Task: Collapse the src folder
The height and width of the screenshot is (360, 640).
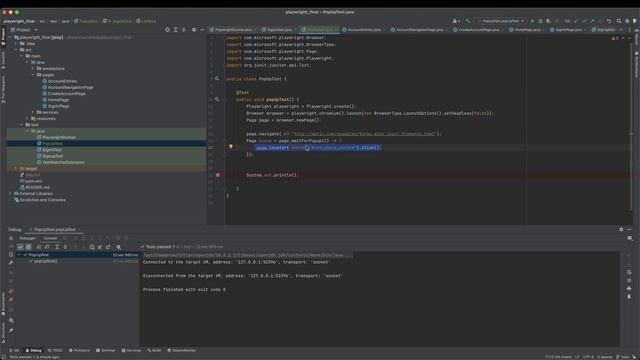Action: pos(16,50)
